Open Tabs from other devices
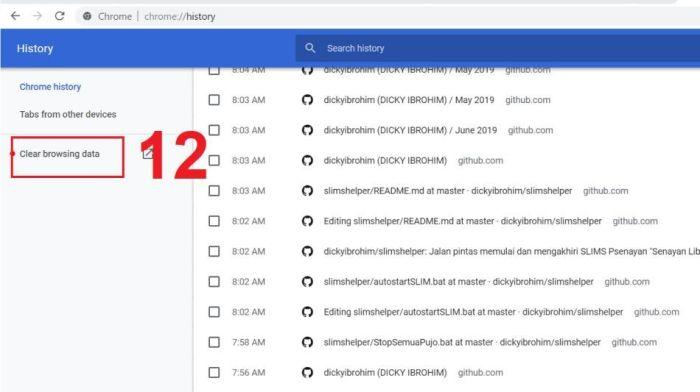The image size is (700, 392). click(68, 114)
